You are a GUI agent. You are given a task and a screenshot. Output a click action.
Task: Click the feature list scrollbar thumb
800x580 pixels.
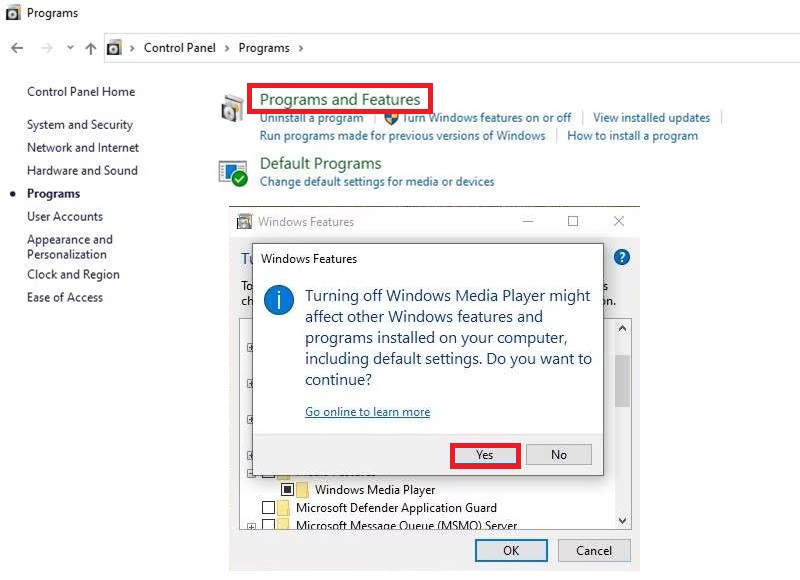622,381
